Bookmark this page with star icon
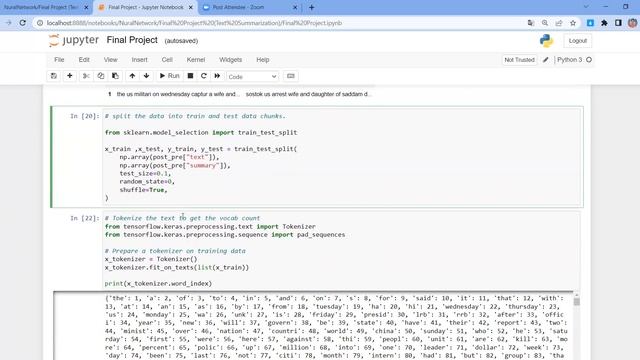 pyautogui.click(x=573, y=23)
